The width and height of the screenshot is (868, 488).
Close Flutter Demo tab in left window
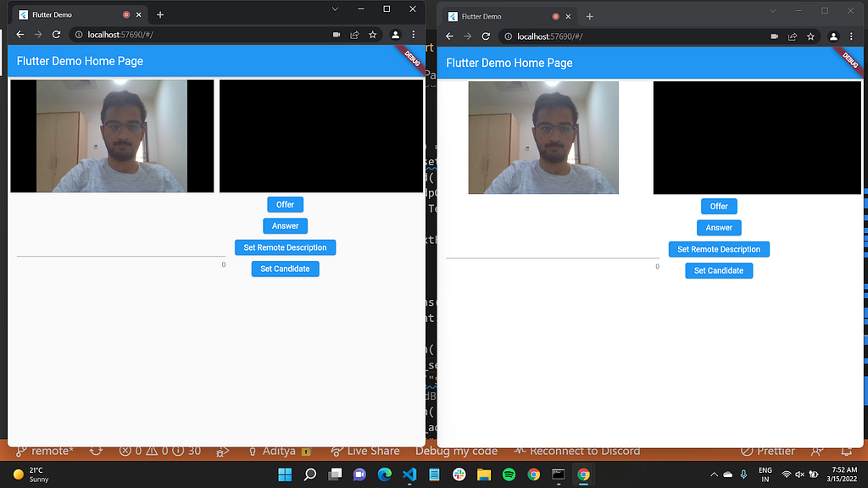point(139,15)
